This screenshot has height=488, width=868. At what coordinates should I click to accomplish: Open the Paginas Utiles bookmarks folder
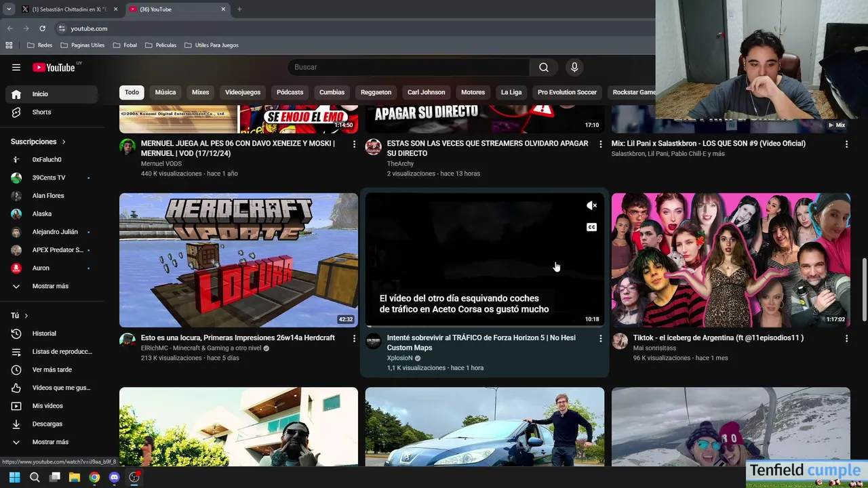(x=82, y=45)
